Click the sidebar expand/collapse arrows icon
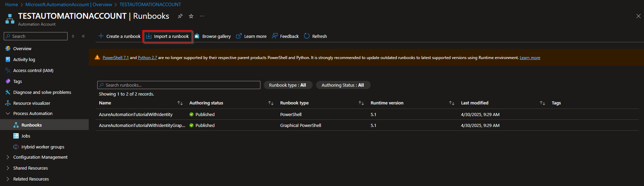The width and height of the screenshot is (644, 186). 73,36
